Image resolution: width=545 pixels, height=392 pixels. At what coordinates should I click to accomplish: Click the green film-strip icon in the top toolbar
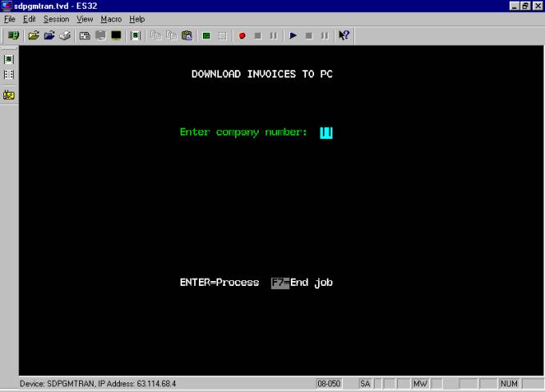coord(136,35)
